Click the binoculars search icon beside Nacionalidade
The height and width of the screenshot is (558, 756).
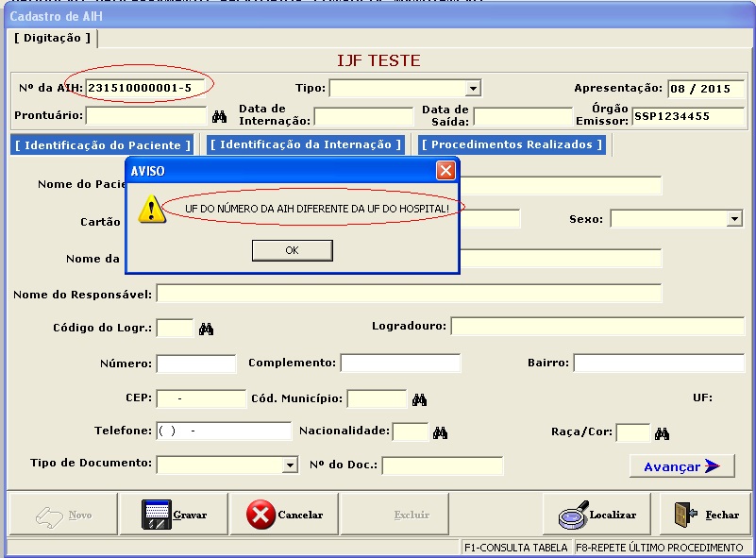[440, 432]
